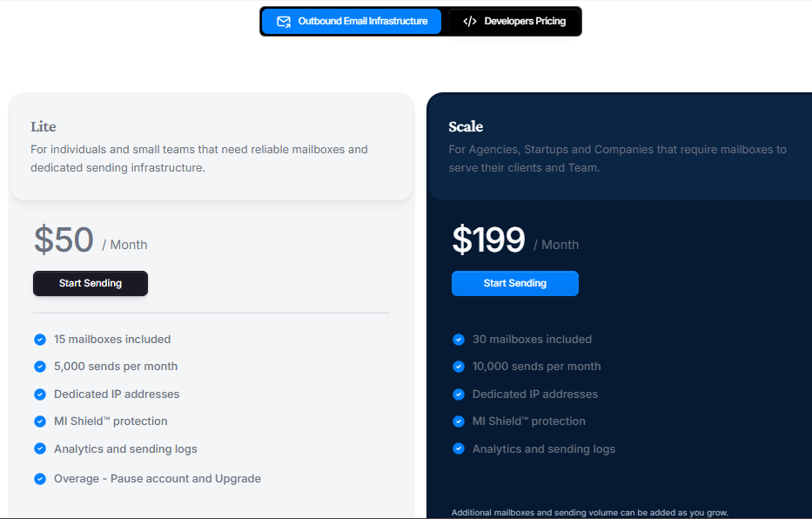Click the envelope icon in Outbound tab
Viewport: 812px width, 519px height.
pyautogui.click(x=284, y=22)
